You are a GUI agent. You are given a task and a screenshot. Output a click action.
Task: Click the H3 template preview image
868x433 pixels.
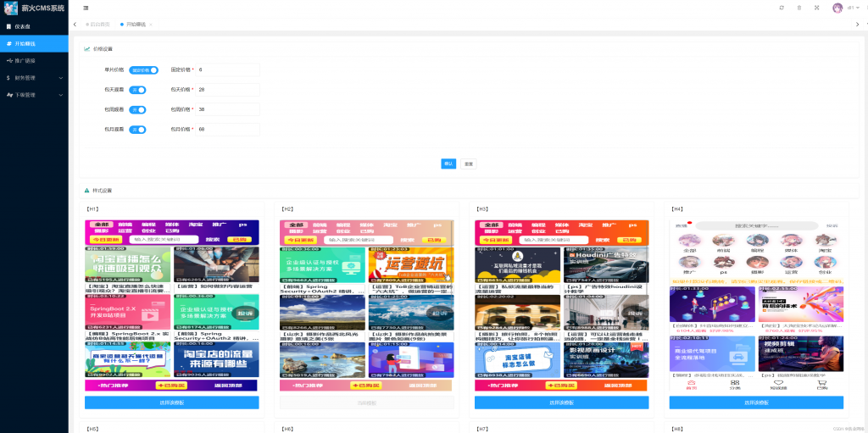coord(561,306)
